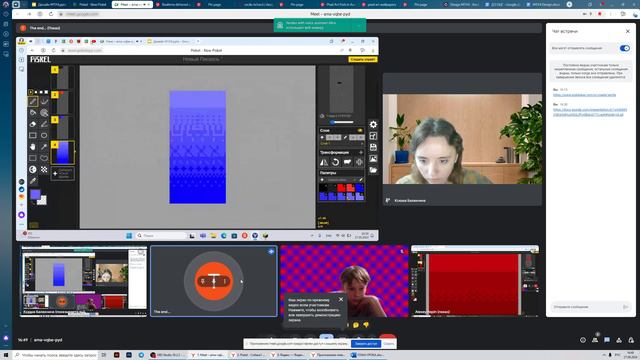This screenshot has width=640, height=360.
Task: Show the Meet participants list icon
Action: coord(595,340)
